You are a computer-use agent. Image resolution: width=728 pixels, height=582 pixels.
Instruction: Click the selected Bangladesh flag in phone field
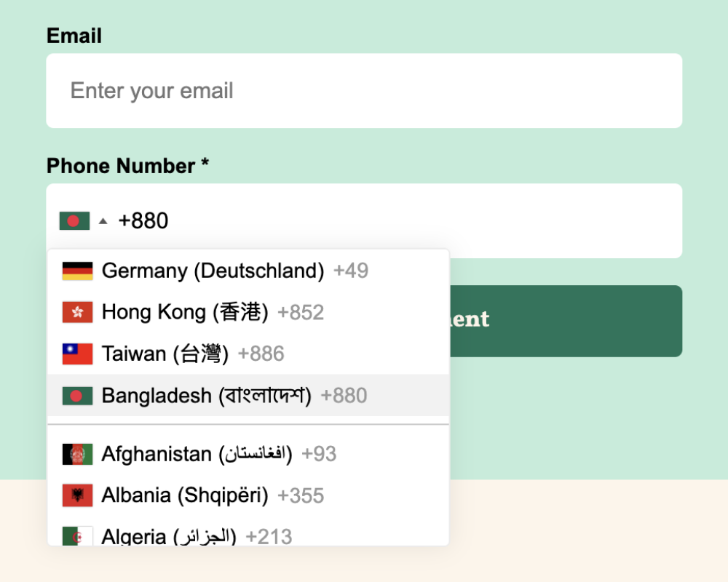point(74,220)
